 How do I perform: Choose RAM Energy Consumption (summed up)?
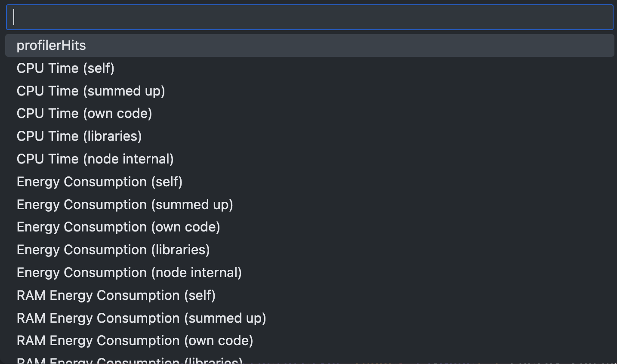[142, 318]
